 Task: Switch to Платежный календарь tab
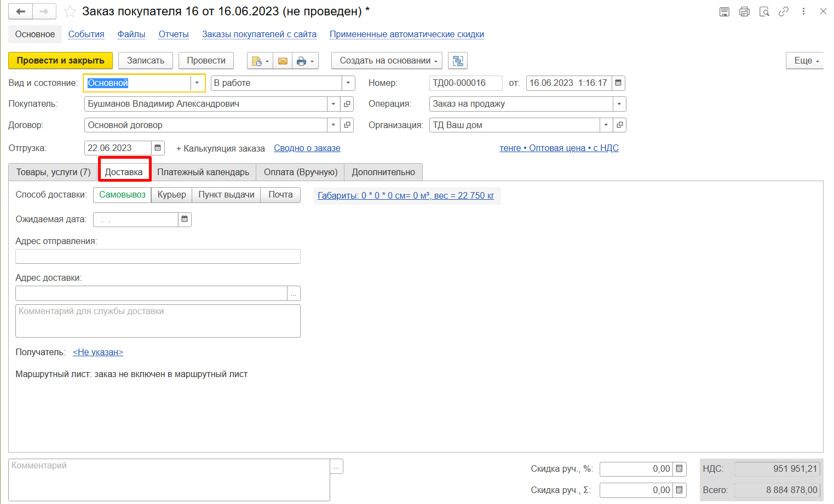pos(203,172)
